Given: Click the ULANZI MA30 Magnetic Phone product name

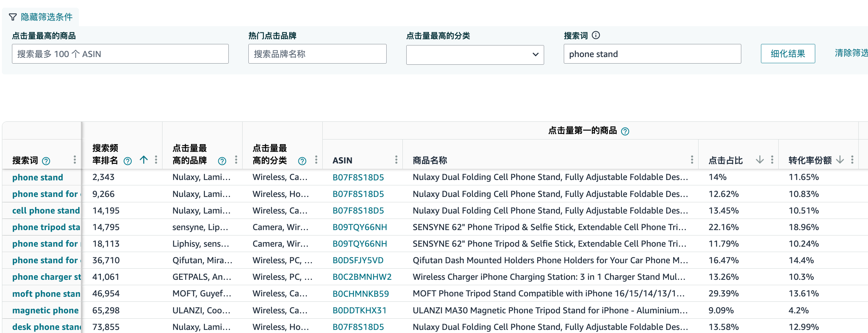Looking at the screenshot, I should pyautogui.click(x=550, y=310).
